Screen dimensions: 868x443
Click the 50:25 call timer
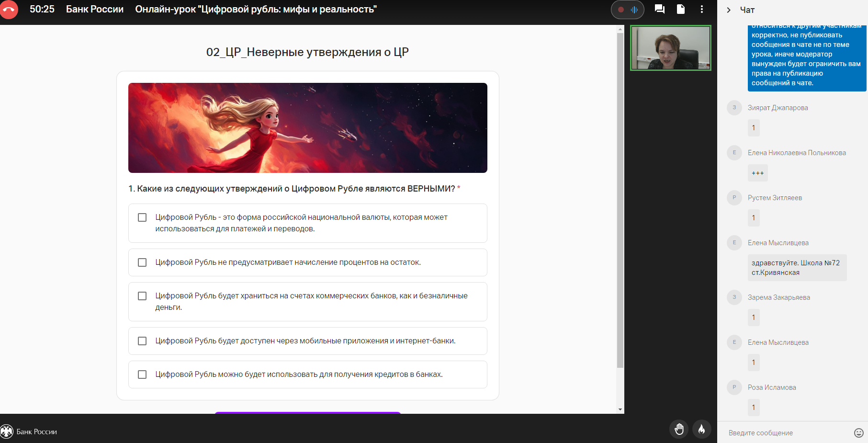tap(42, 9)
